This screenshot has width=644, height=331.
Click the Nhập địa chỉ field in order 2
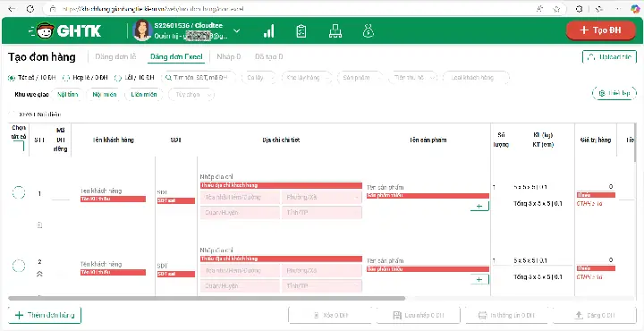[281, 250]
